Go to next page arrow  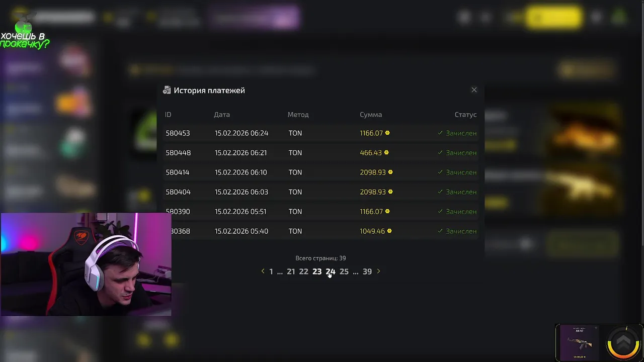coord(378,271)
